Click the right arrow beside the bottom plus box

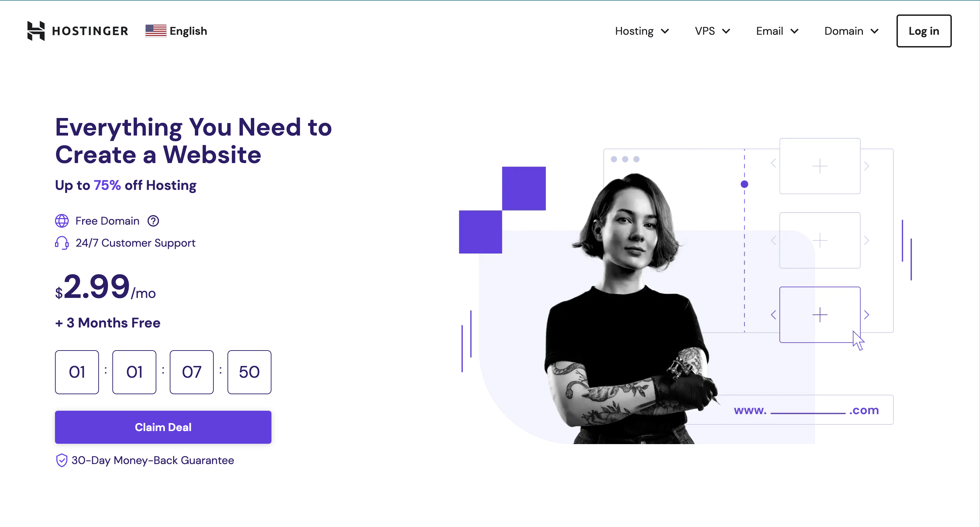(x=866, y=315)
